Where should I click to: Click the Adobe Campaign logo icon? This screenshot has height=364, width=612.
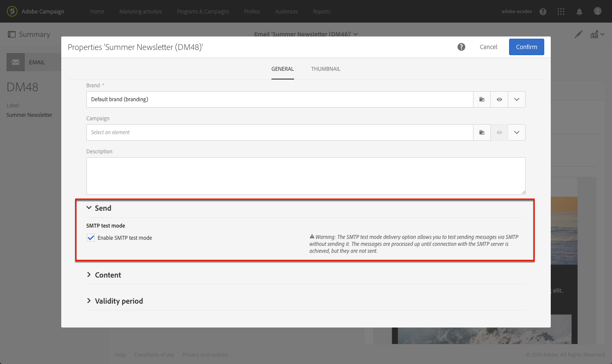(x=13, y=11)
